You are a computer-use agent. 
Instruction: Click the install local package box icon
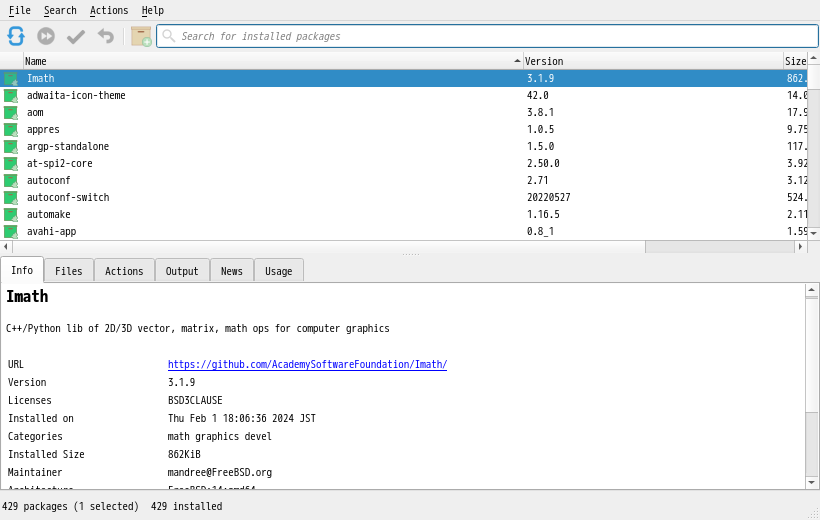tap(141, 36)
